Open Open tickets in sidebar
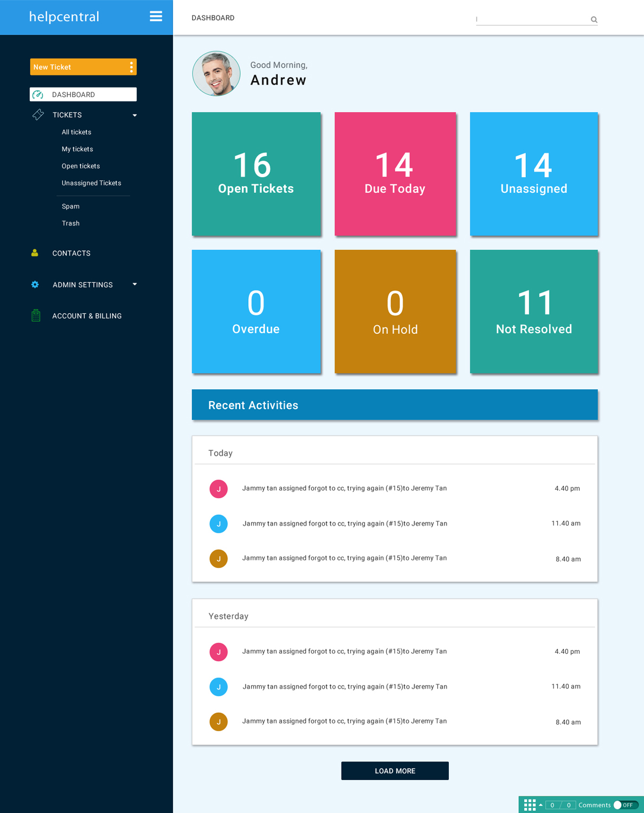644x813 pixels. pos(81,166)
